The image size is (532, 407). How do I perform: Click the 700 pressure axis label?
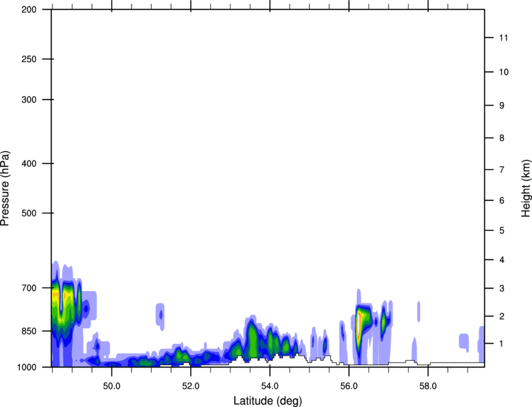point(29,288)
